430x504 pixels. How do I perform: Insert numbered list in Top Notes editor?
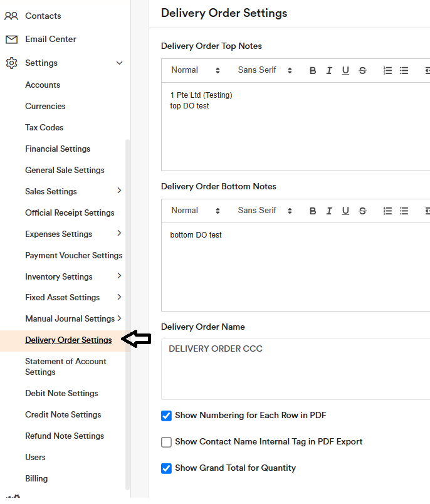(x=387, y=71)
